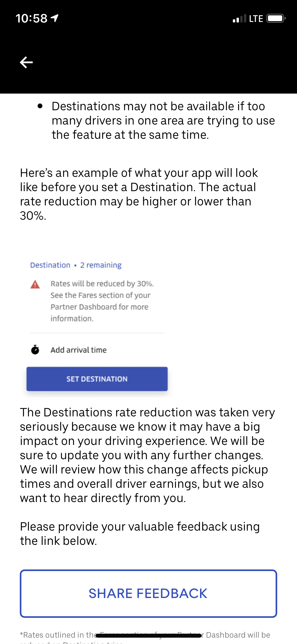
Task: Tap the 2 remaining text
Action: click(101, 265)
